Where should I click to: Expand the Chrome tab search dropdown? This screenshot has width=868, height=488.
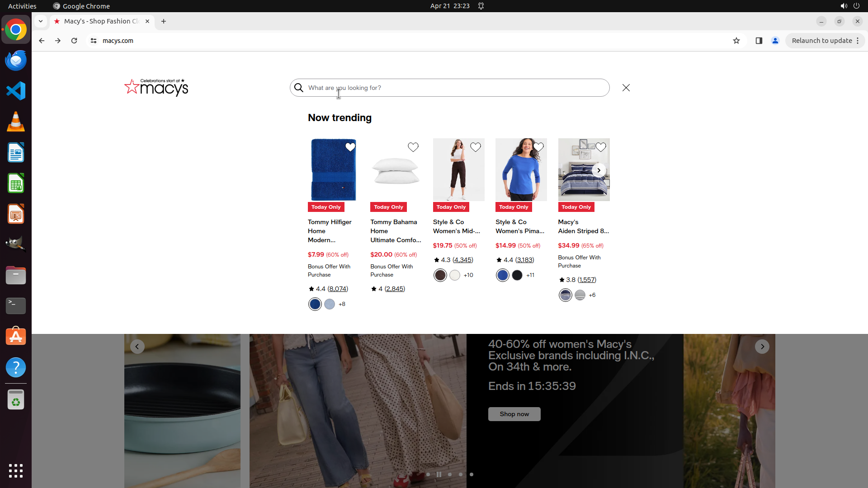(x=41, y=21)
